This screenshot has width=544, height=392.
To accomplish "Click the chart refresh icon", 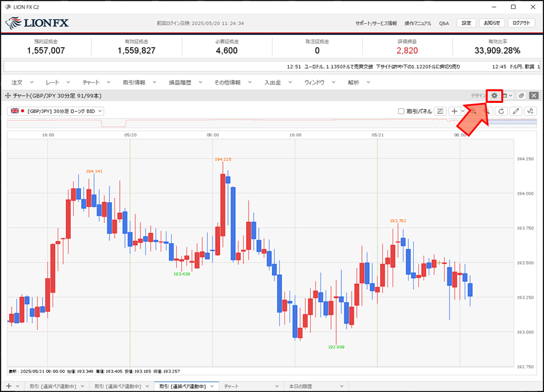I will pyautogui.click(x=501, y=111).
